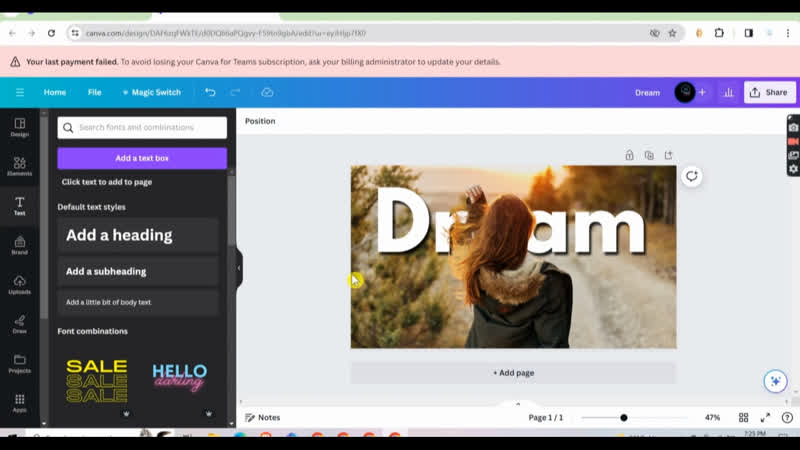The image size is (800, 450).
Task: Click Page 1 / 1 indicator
Action: point(545,417)
